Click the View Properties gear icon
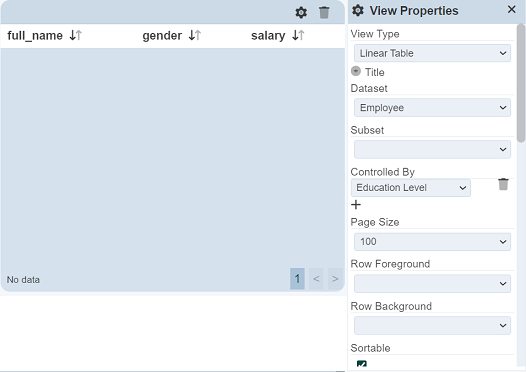This screenshot has height=372, width=526. click(358, 10)
